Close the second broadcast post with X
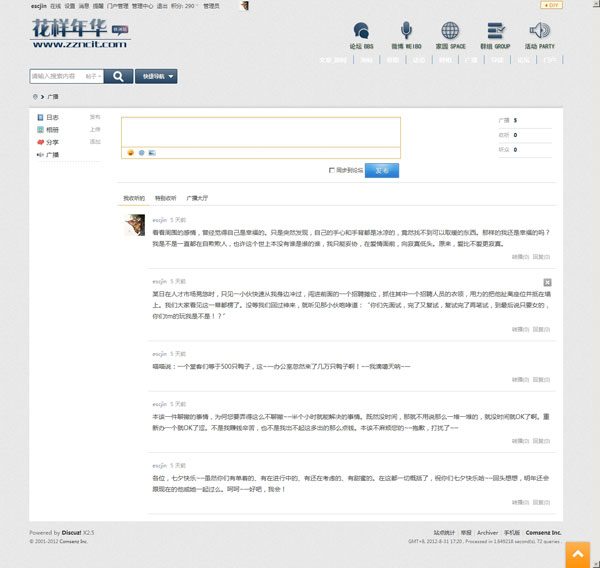 click(x=548, y=283)
